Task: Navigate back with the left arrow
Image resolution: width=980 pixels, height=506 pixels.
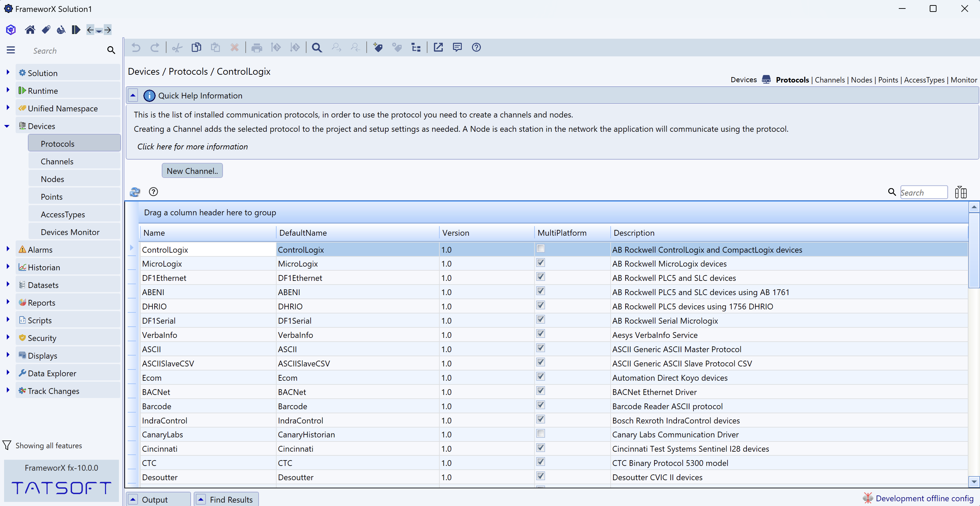Action: 90,30
